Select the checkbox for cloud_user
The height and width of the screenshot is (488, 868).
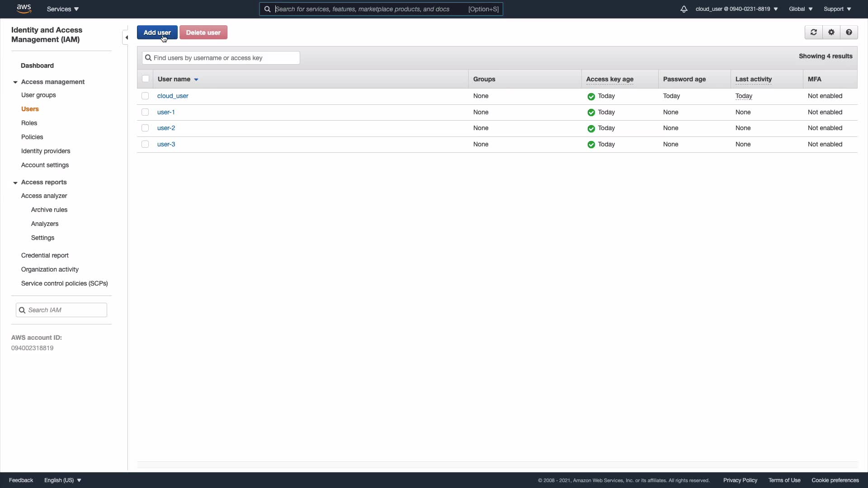point(145,96)
